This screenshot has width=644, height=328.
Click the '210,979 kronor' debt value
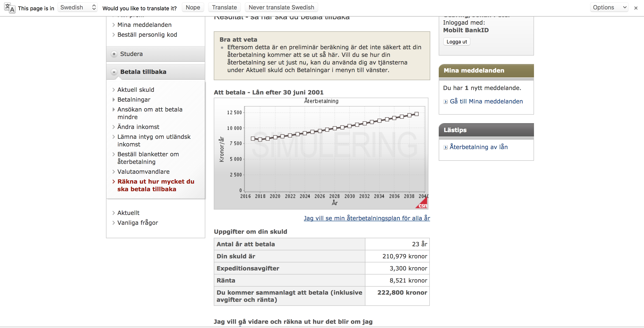[x=405, y=256]
